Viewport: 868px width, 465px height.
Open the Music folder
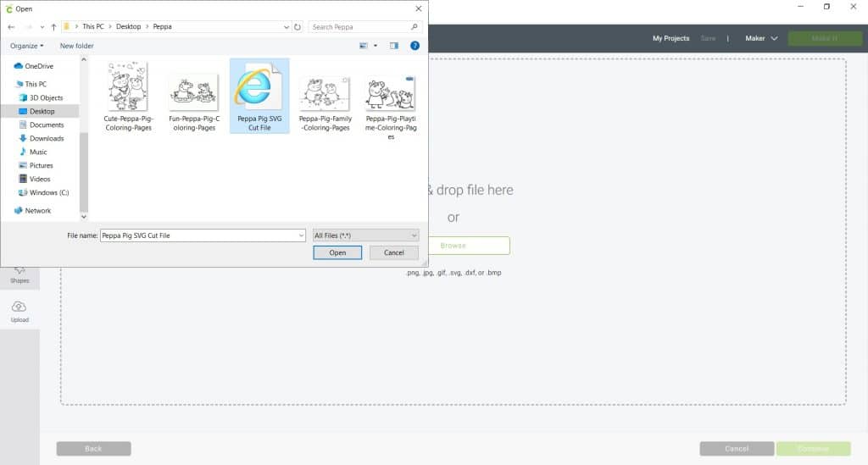click(33, 152)
